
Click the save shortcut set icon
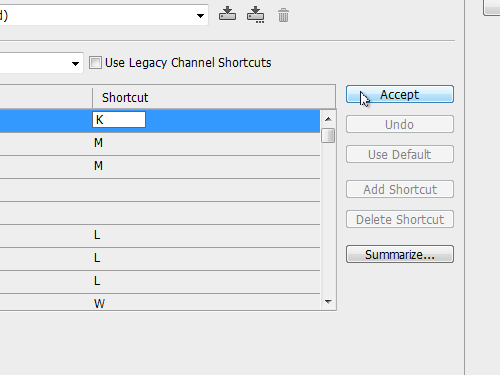227,14
